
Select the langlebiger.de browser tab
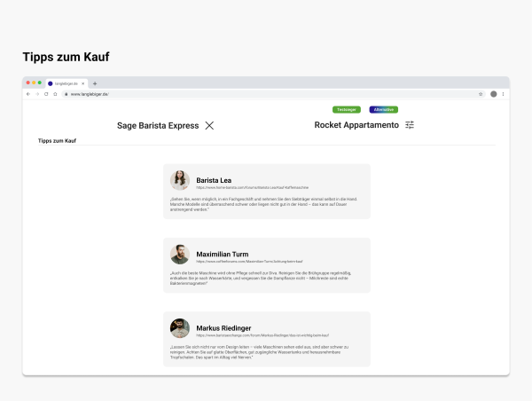(x=64, y=83)
